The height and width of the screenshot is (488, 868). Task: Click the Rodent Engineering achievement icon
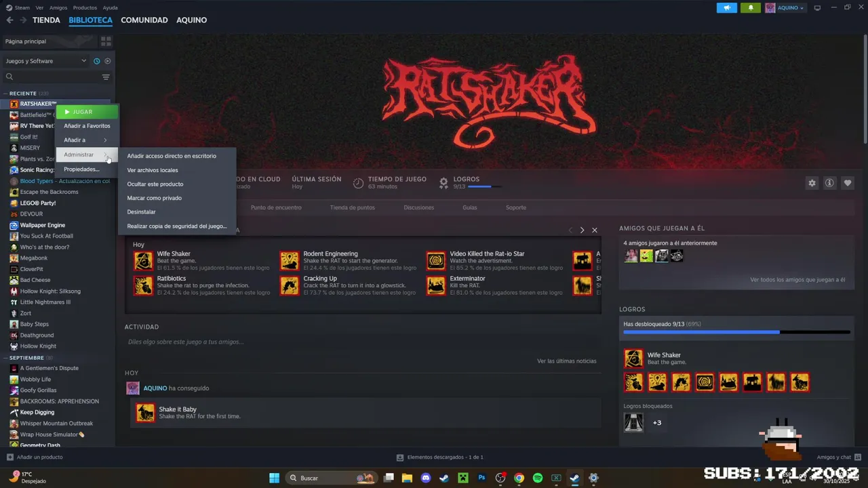click(290, 261)
